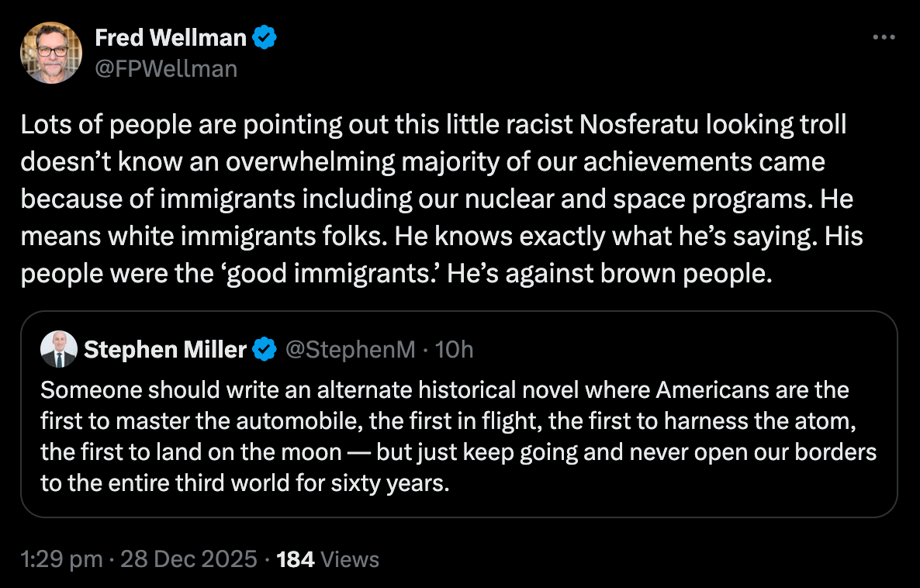Open the Stephen Miller name in quoted post
The height and width of the screenshot is (588, 920).
click(164, 350)
